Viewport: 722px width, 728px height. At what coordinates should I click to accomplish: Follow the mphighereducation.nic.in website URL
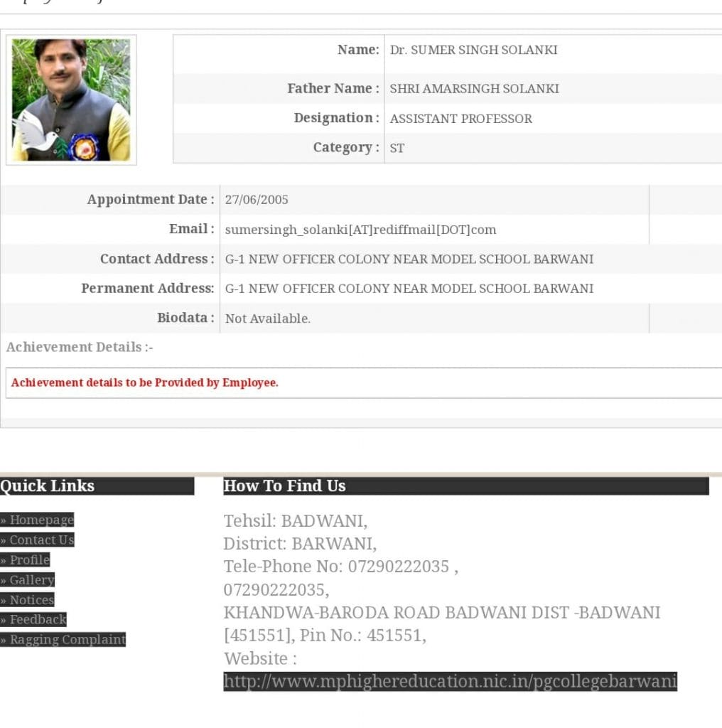point(450,681)
